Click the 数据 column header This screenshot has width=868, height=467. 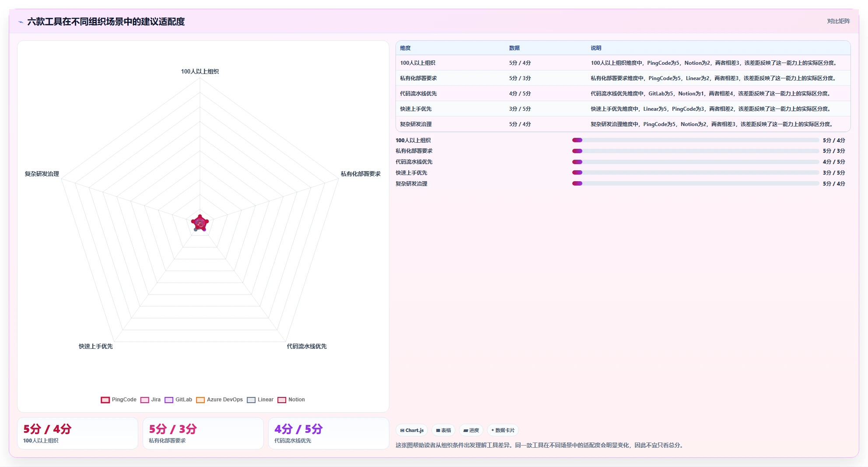coord(514,48)
